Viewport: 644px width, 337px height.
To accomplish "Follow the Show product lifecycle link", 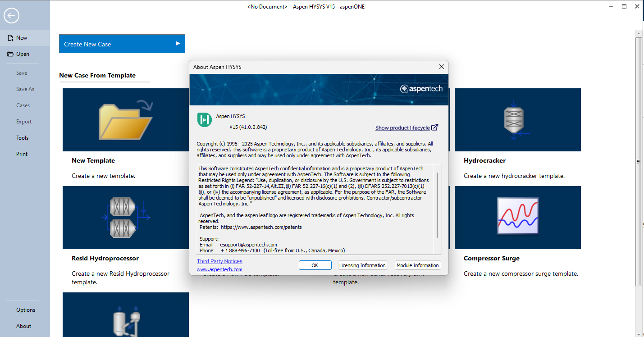I will click(x=402, y=128).
